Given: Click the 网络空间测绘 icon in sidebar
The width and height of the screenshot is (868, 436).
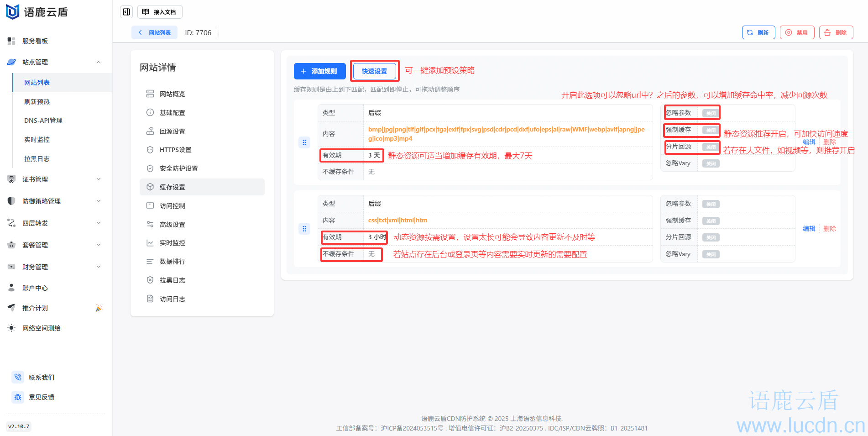Looking at the screenshot, I should click(11, 328).
